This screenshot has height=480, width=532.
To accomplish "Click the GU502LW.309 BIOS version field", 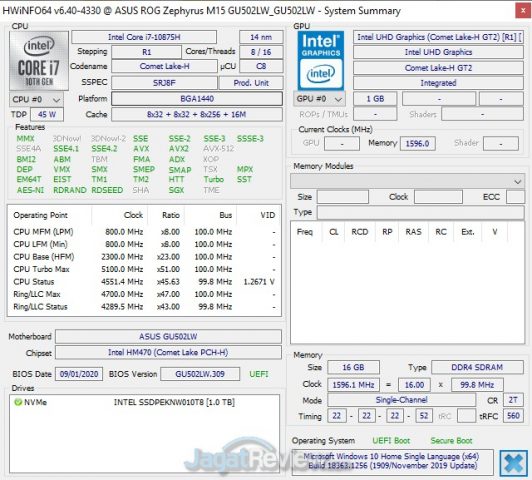I will point(200,374).
